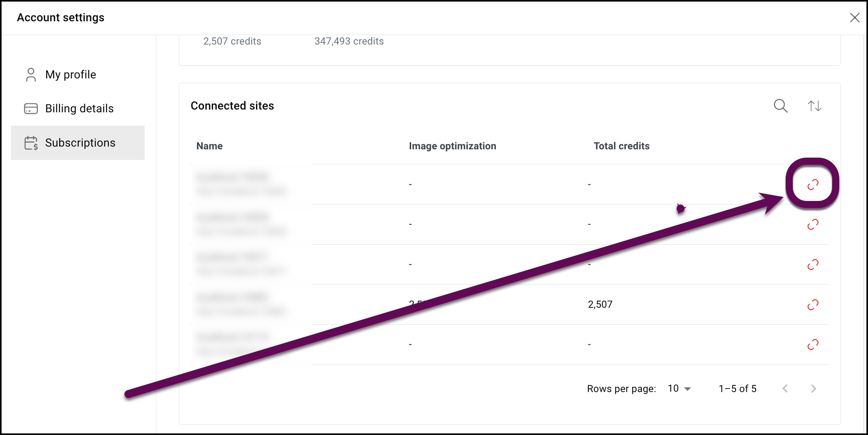Click the Total credits column header
This screenshot has width=868, height=435.
[621, 146]
